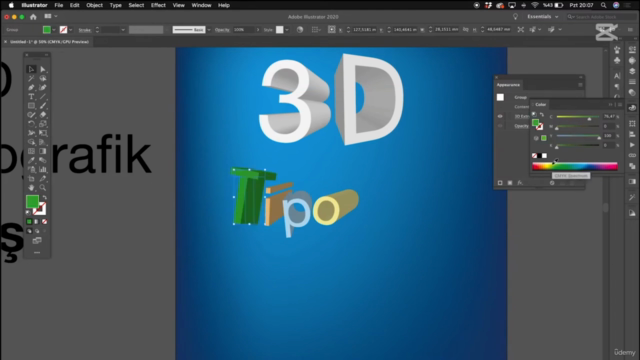Click the Opacity 100% input field
The image size is (640, 360).
coord(243,30)
